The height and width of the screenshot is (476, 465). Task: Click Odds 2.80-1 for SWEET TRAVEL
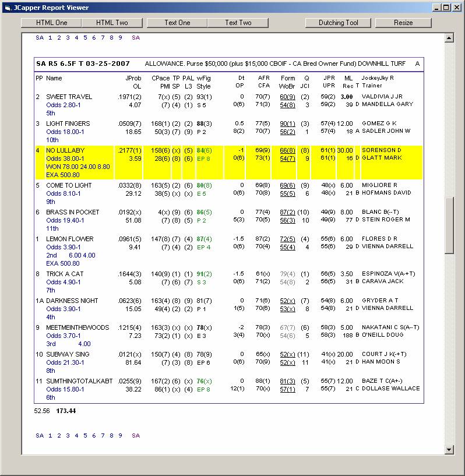[63, 105]
